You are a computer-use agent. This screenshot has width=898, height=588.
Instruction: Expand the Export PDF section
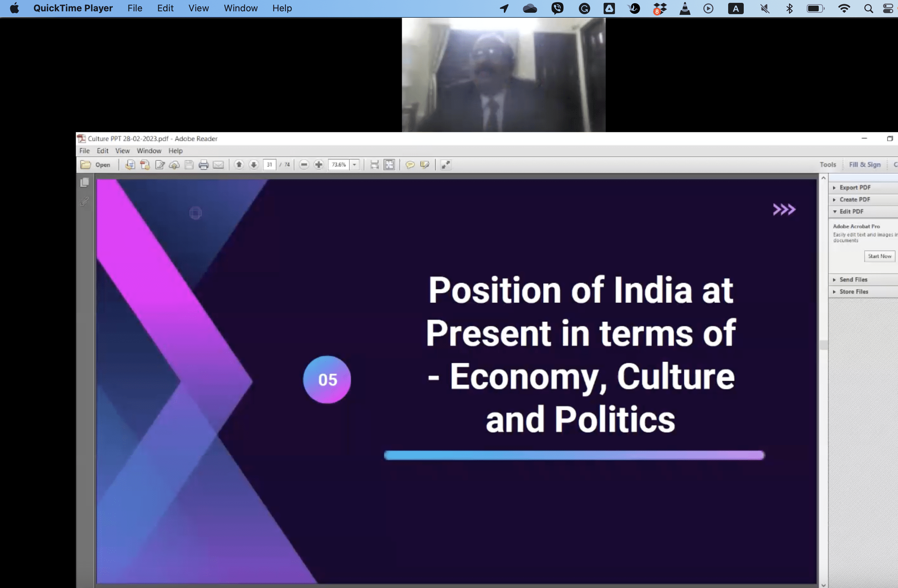tap(854, 188)
